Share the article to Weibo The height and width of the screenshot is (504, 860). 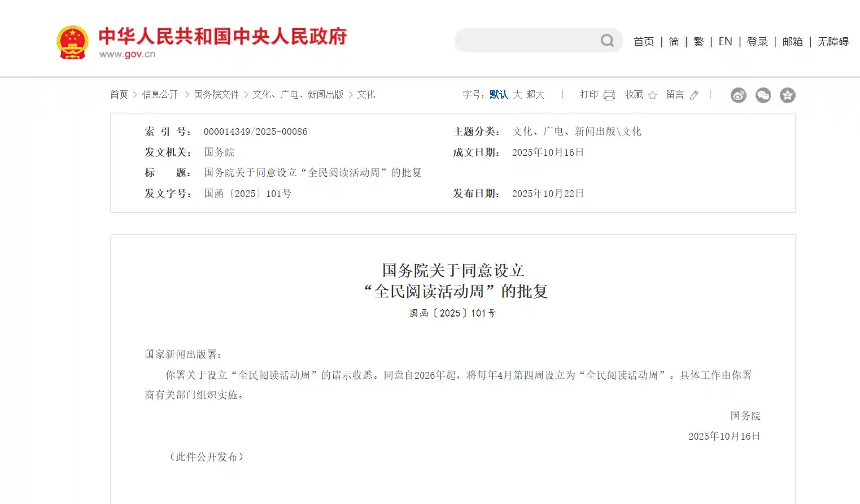click(738, 95)
